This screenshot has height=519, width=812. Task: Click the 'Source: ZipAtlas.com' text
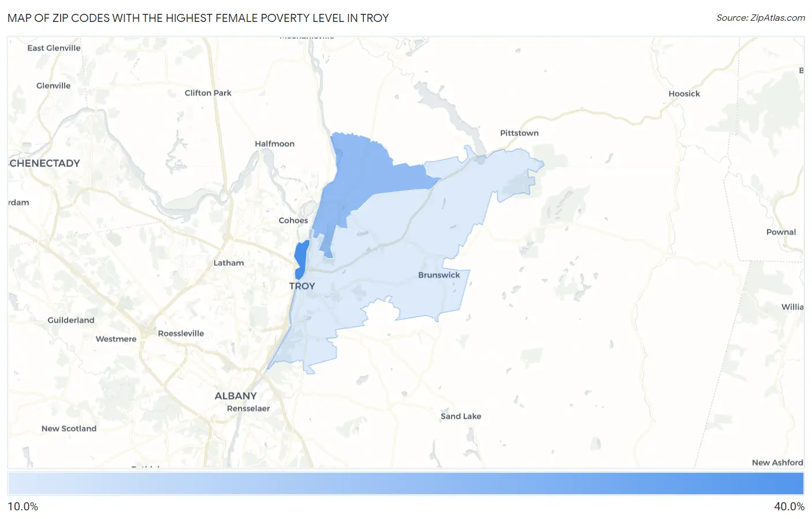[x=761, y=18]
